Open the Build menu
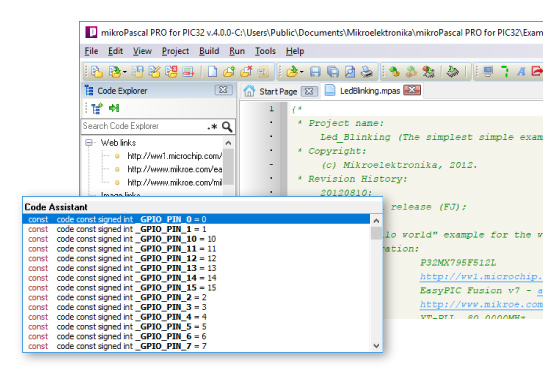Image resolution: width=543 pixels, height=373 pixels. pos(209,51)
